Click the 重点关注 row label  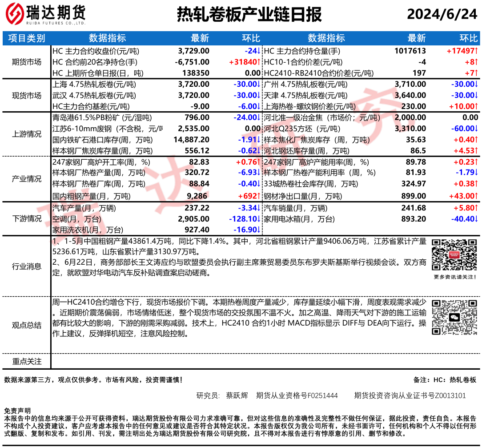tap(27, 361)
